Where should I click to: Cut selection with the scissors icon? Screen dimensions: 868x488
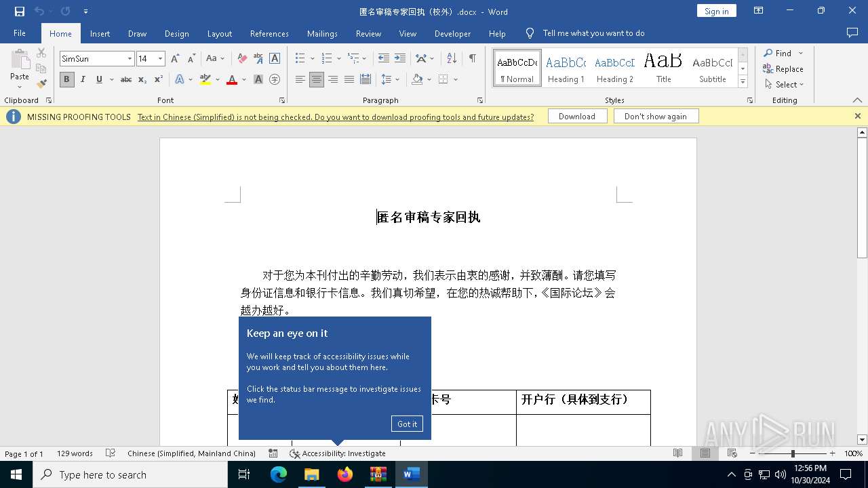[41, 53]
